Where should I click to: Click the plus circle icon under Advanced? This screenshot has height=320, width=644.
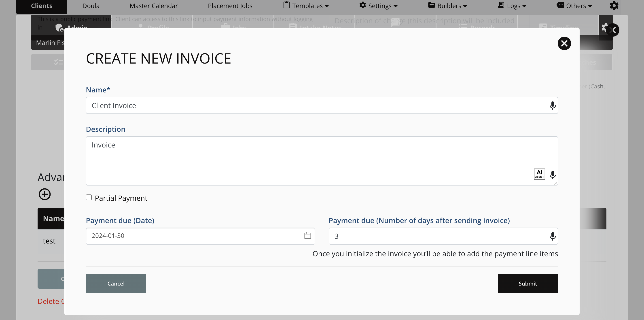point(44,194)
